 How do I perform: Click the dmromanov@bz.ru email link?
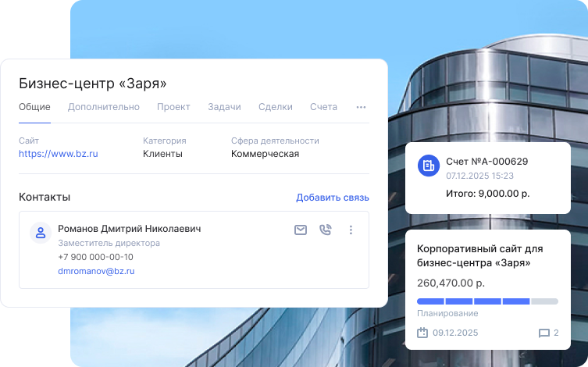tap(96, 271)
